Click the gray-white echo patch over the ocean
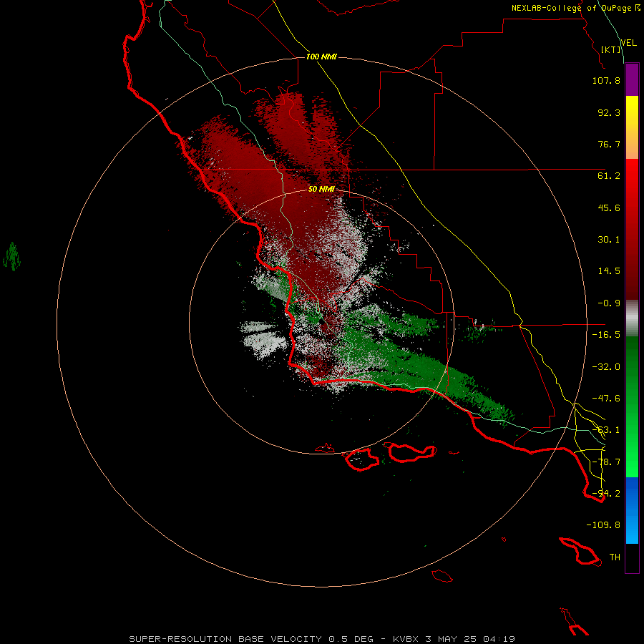 click(263, 340)
